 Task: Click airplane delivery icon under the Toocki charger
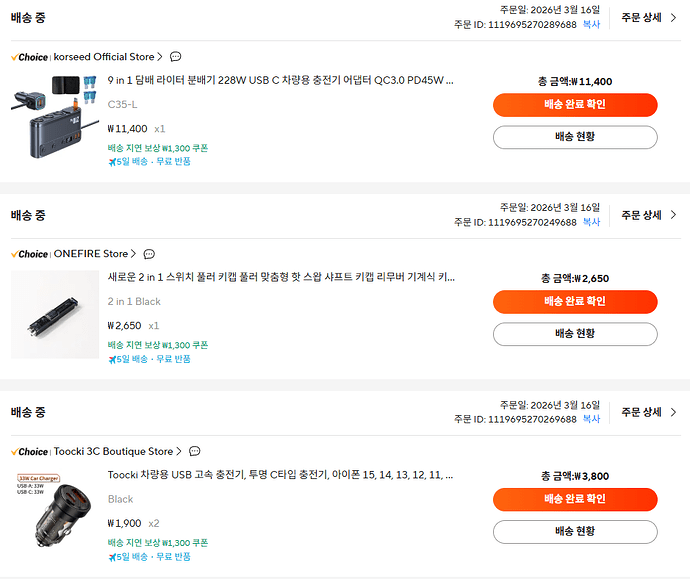112,557
